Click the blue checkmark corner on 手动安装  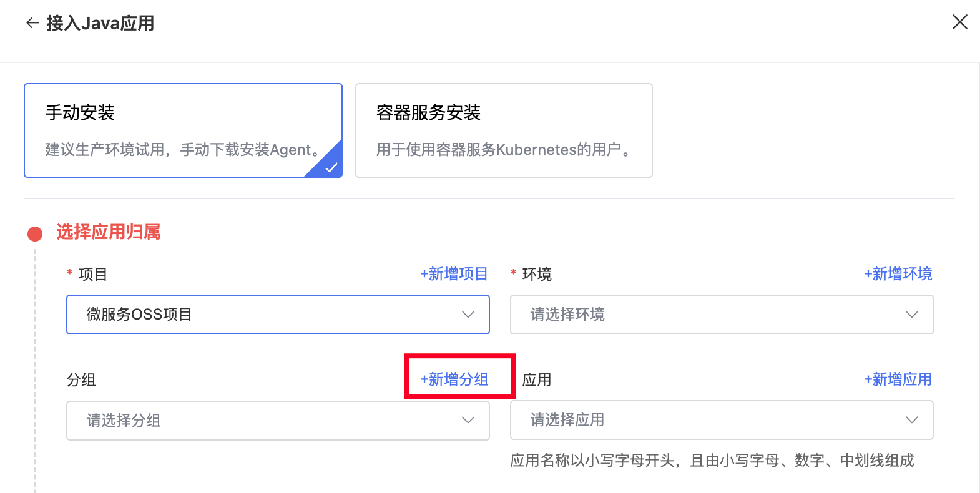330,165
